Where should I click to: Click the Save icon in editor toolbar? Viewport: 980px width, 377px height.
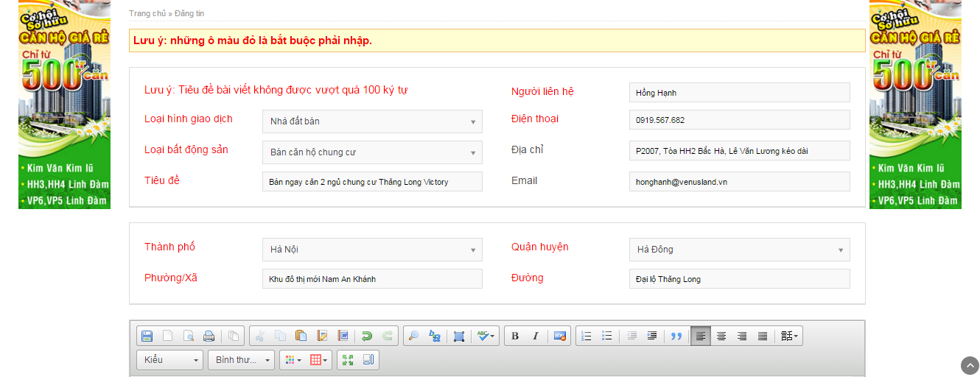click(147, 337)
